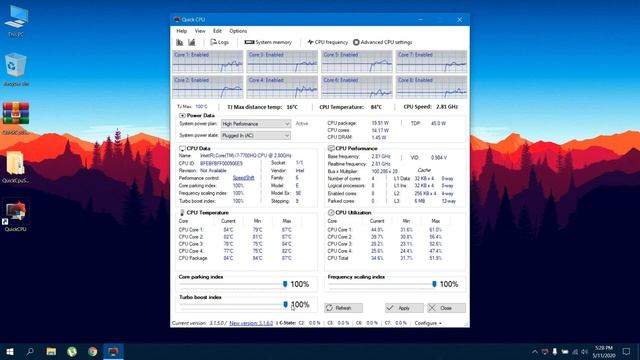Select Recycle Bin desktop icon
This screenshot has width=640, height=360.
click(16, 69)
